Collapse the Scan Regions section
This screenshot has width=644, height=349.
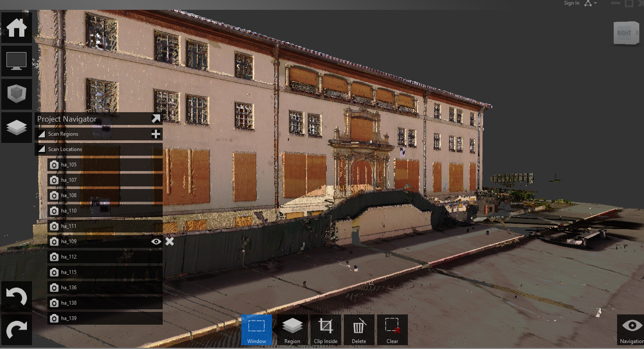coord(41,134)
